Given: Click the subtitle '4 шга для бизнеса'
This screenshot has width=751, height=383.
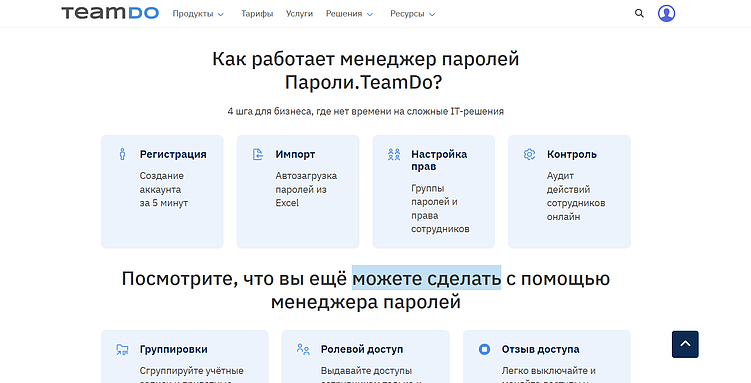Looking at the screenshot, I should tap(271, 112).
